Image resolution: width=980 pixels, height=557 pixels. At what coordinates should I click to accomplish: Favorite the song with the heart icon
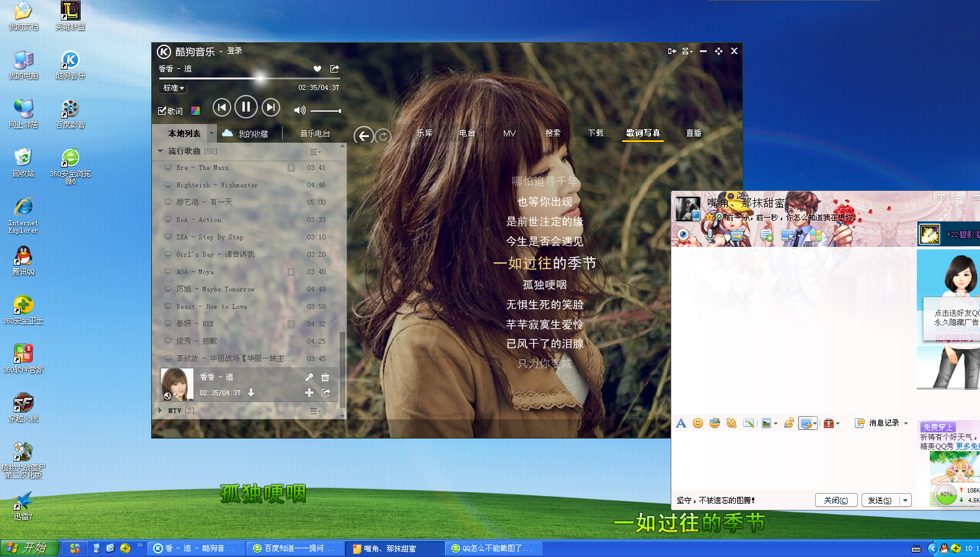click(317, 69)
